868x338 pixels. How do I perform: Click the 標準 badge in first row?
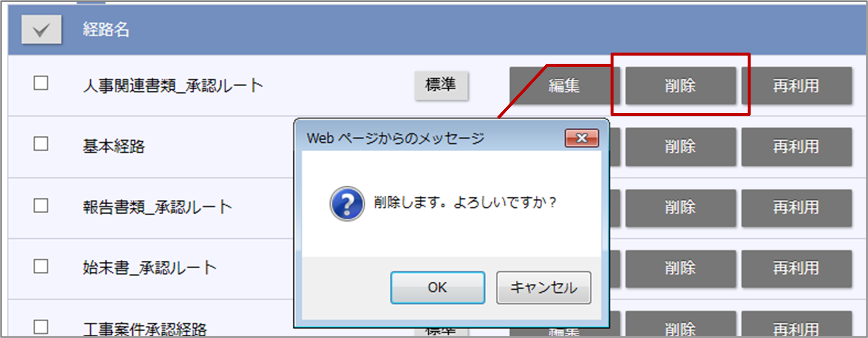(441, 85)
